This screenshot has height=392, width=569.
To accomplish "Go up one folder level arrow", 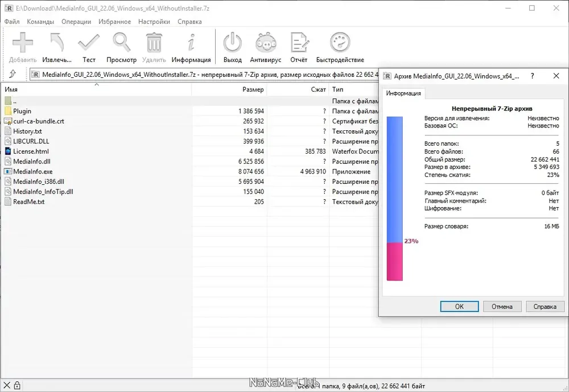I will [x=13, y=74].
